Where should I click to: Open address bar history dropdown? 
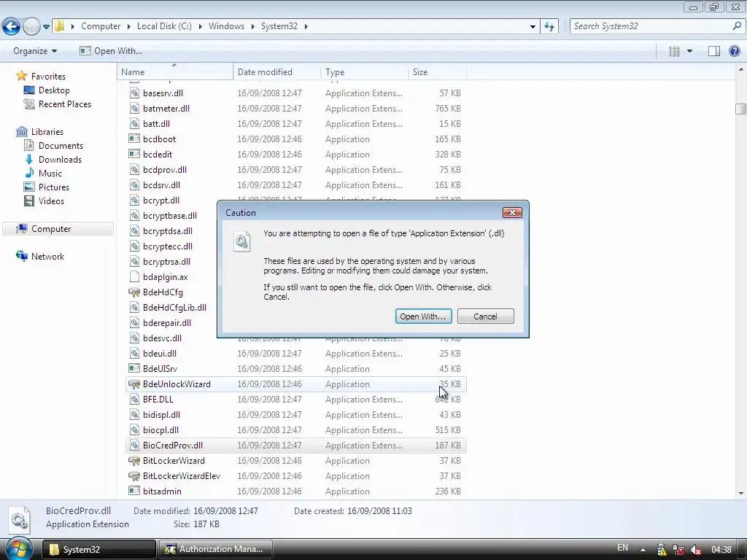(x=533, y=27)
